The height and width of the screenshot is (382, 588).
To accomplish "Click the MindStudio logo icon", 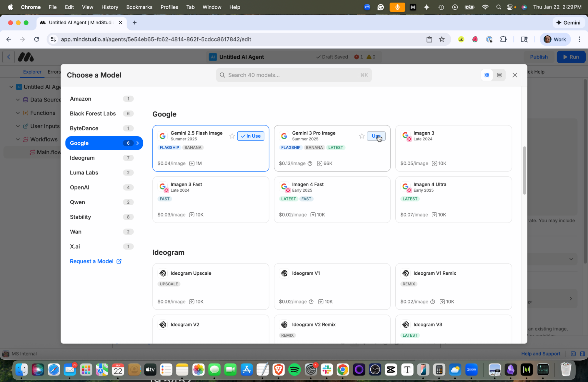I will [x=26, y=57].
